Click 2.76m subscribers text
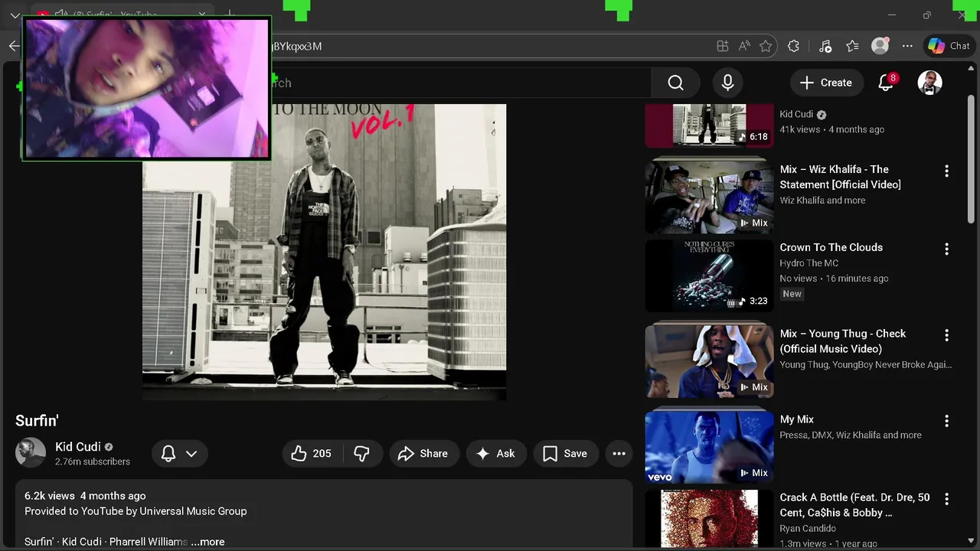Viewport: 980px width, 551px height. tap(93, 462)
